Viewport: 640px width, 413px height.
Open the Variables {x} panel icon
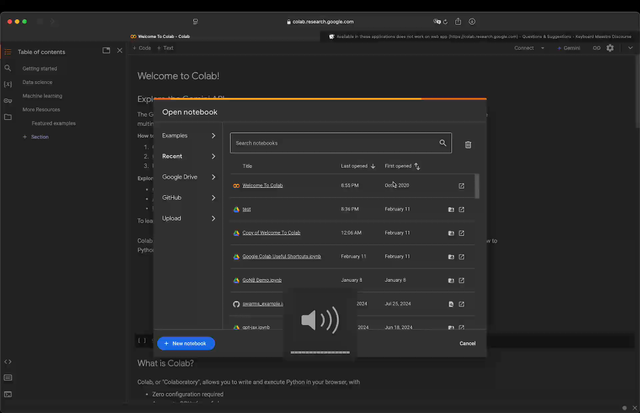tap(8, 84)
